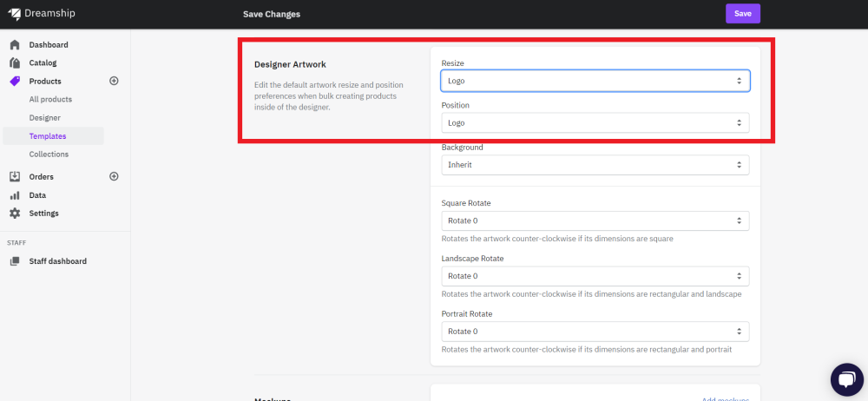
Task: Open Collections submenu item
Action: click(x=49, y=154)
